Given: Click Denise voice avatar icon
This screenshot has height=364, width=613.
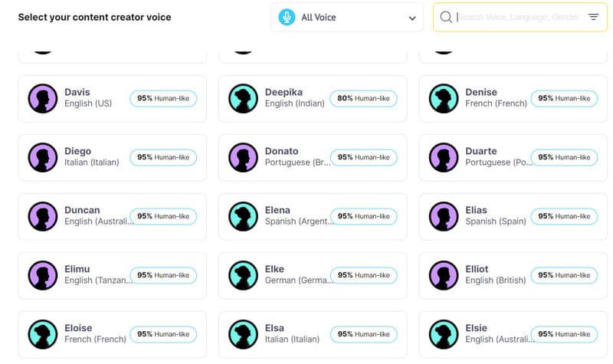Looking at the screenshot, I should (444, 98).
